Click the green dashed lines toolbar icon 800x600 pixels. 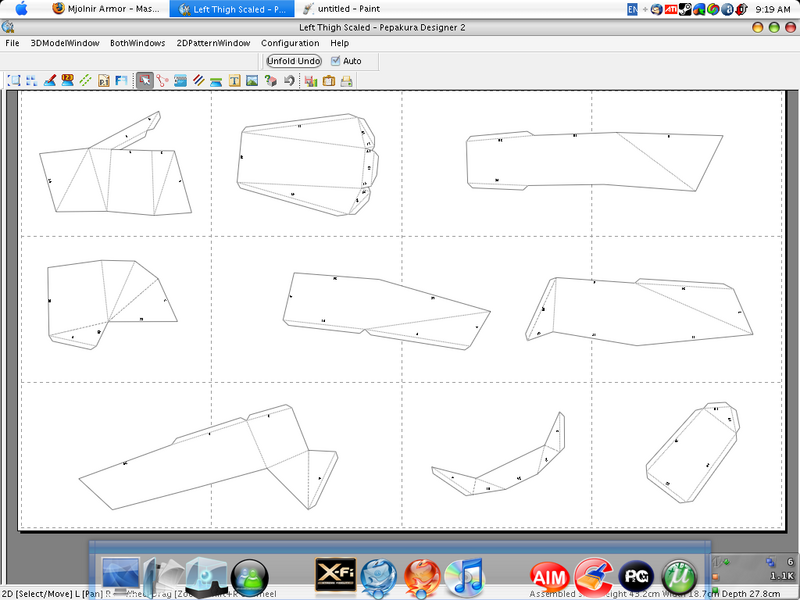tap(85, 80)
